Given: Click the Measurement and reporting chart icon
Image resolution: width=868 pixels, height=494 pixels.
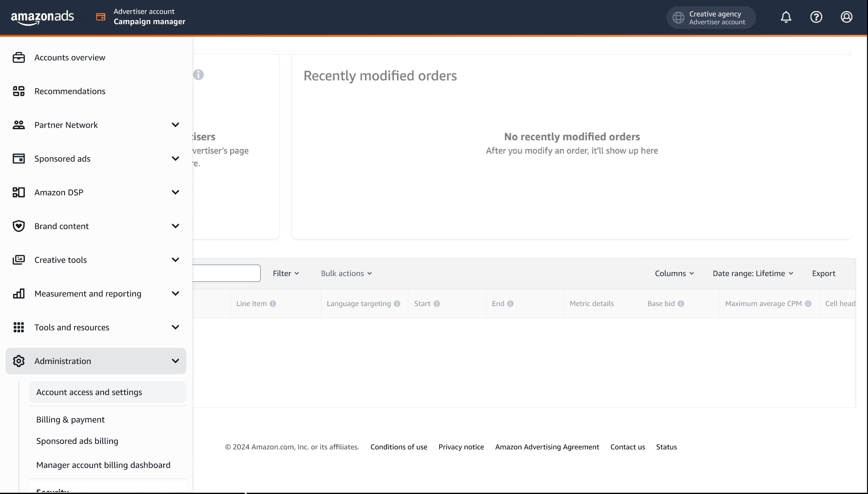Looking at the screenshot, I should 19,293.
